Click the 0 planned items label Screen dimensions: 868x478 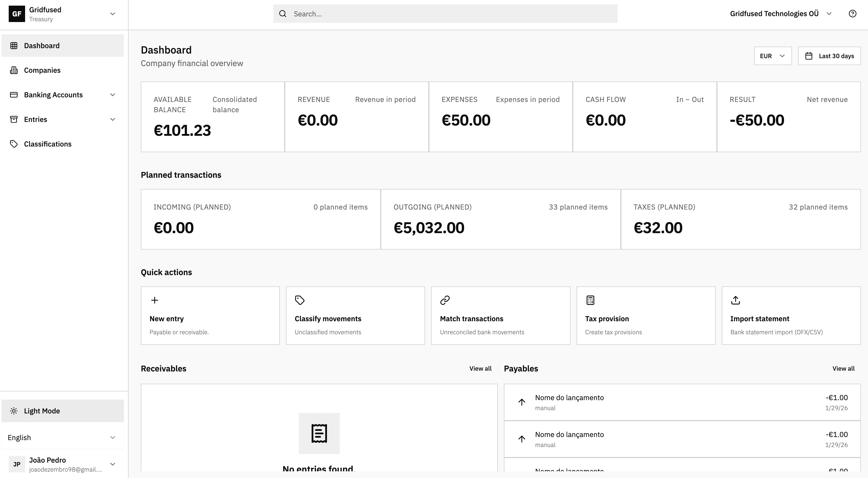click(340, 207)
